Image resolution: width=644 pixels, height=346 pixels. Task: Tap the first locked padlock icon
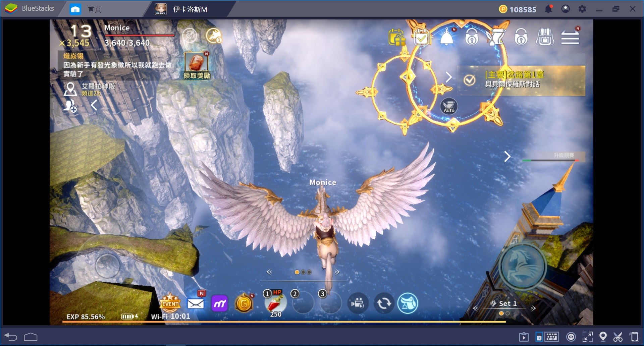tap(472, 37)
